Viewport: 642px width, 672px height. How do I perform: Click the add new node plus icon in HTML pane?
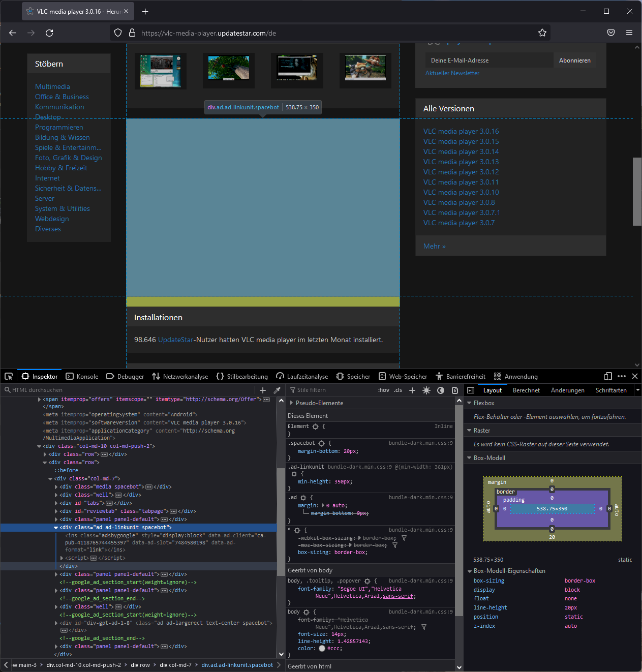[x=263, y=390]
